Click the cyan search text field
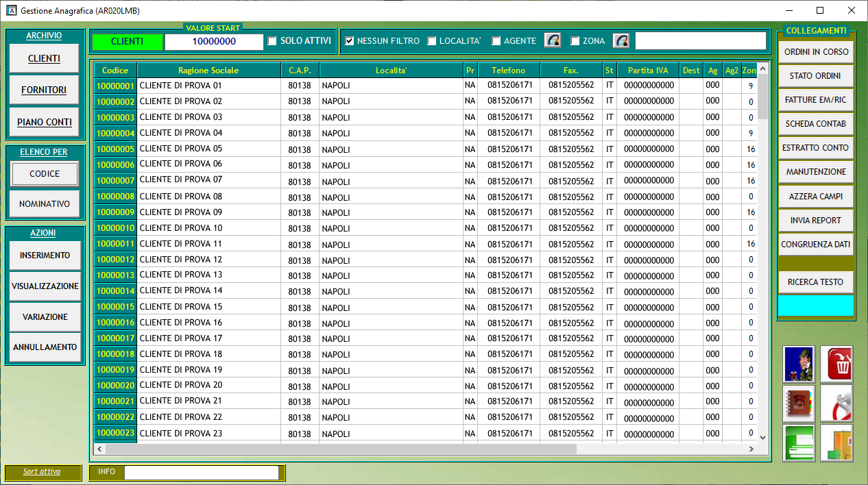This screenshot has height=485, width=868. point(816,306)
